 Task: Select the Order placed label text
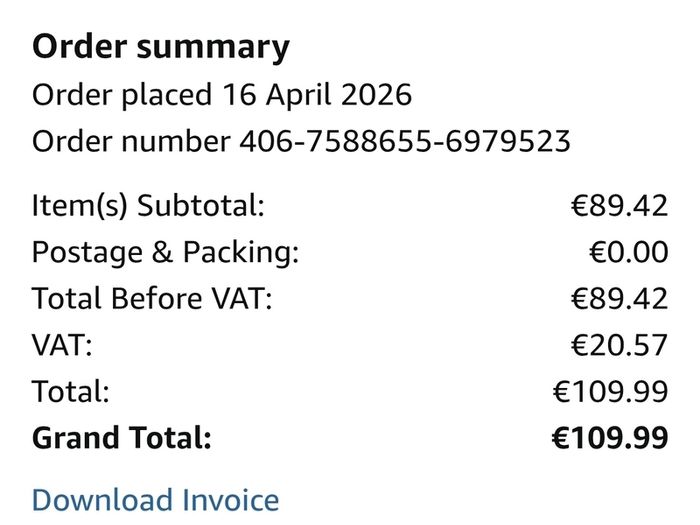tap(121, 96)
